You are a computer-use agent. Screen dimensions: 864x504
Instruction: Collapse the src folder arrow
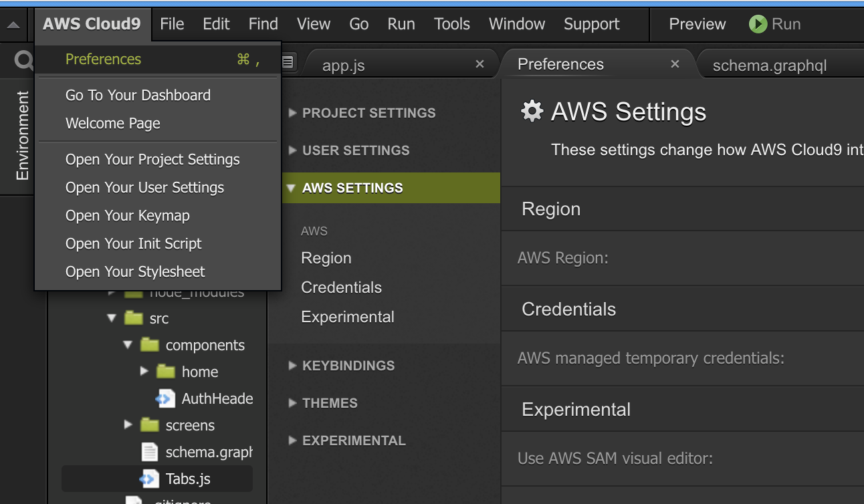coord(112,318)
